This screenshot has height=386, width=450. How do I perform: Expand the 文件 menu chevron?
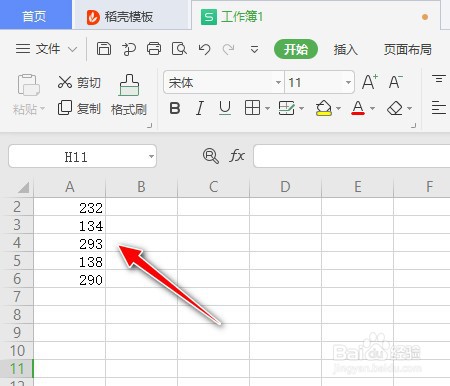72,50
